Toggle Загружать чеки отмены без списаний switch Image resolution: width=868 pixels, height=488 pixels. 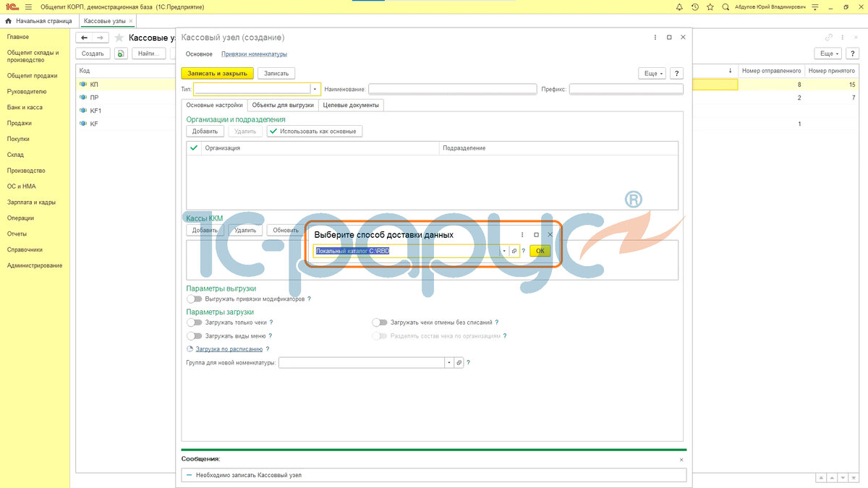coord(379,322)
